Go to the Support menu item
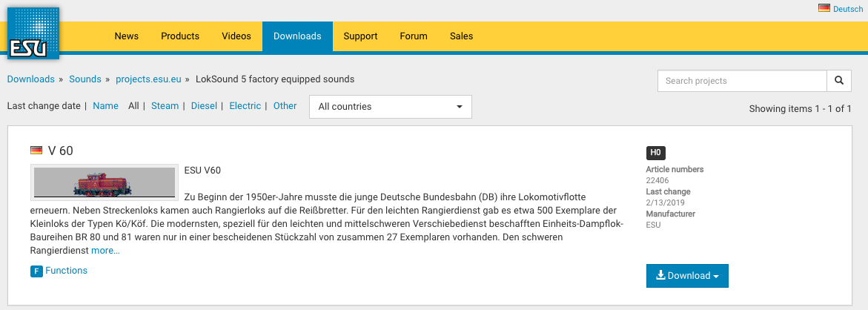 click(x=360, y=36)
